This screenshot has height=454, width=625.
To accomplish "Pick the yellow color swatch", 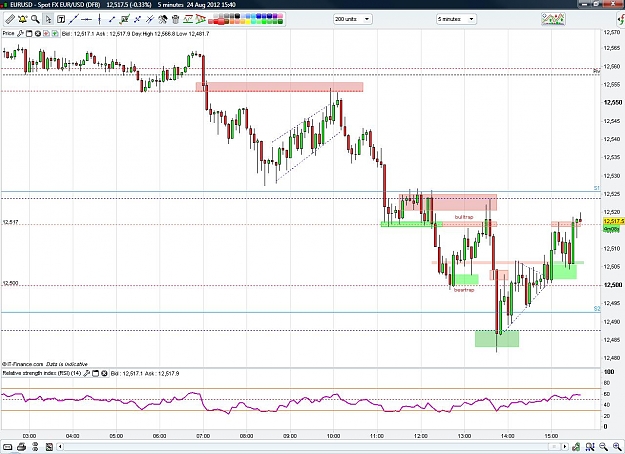I will click(x=248, y=22).
